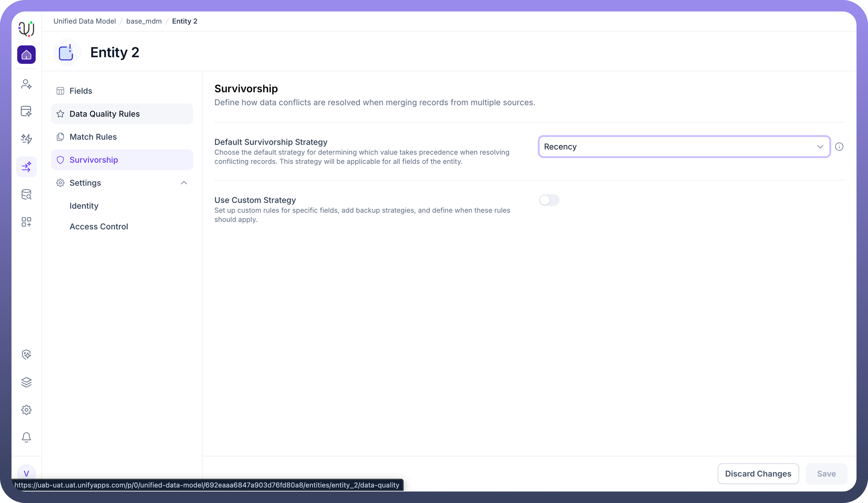Image resolution: width=868 pixels, height=503 pixels.
Task: Open the Home icon in sidebar
Action: point(26,54)
